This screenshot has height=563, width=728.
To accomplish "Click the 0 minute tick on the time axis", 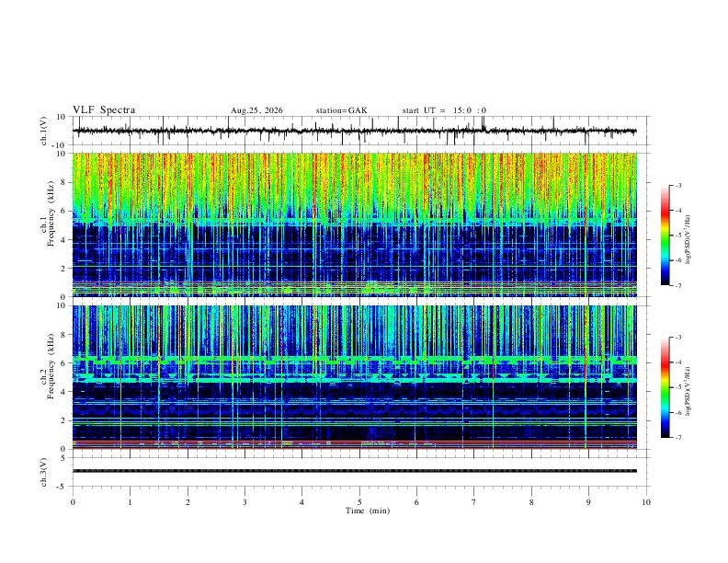I will [x=73, y=502].
